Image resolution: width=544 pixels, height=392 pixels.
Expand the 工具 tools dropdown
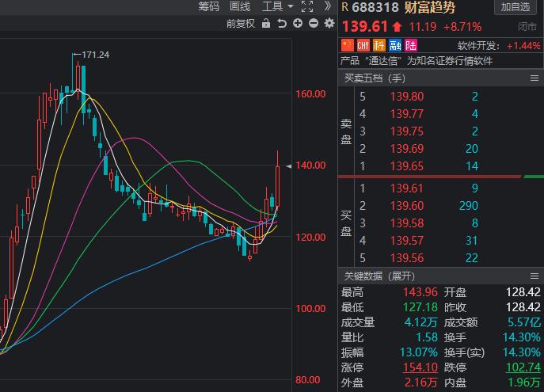(x=278, y=6)
